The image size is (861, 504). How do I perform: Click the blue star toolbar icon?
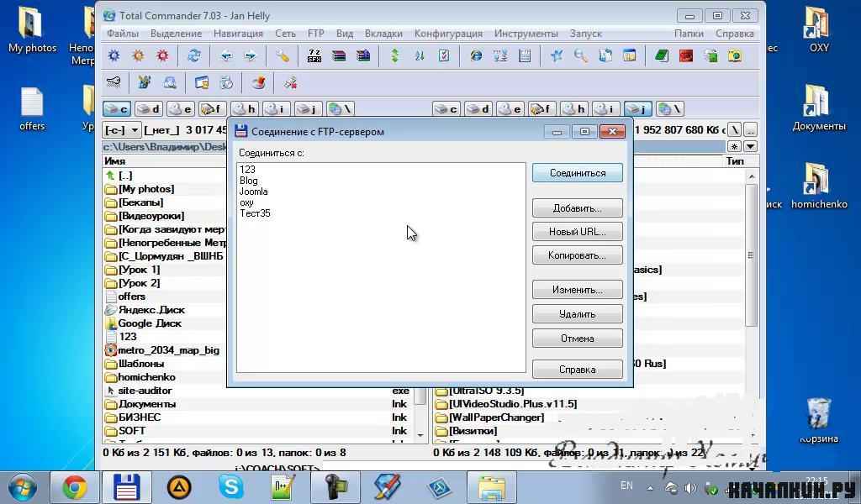coord(557,55)
